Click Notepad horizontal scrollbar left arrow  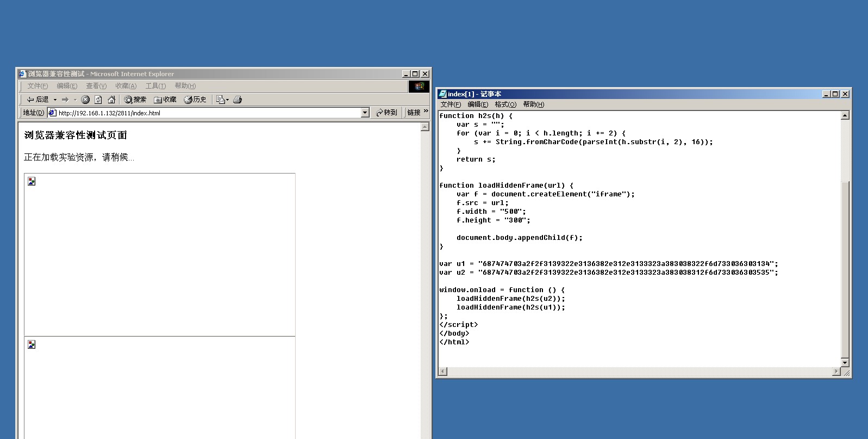tap(443, 372)
